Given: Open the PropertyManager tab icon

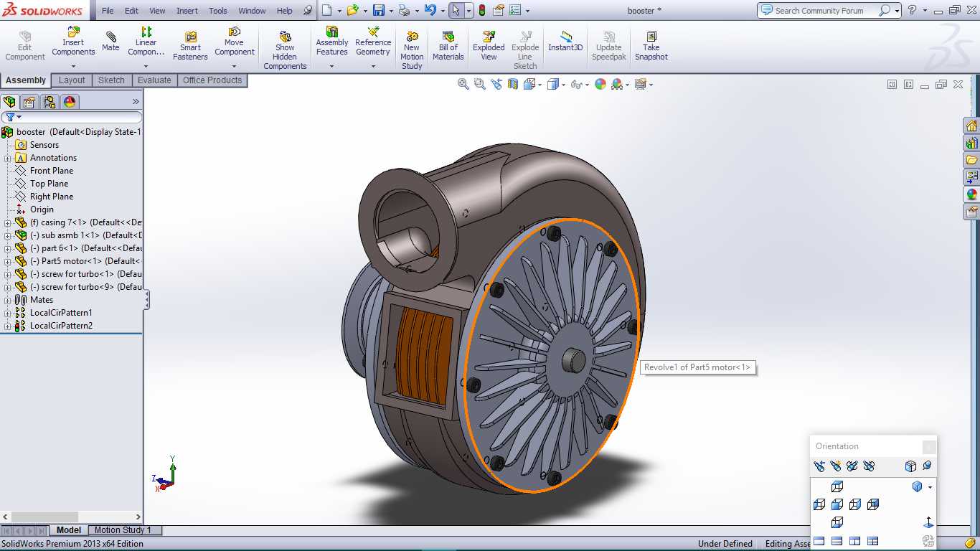Looking at the screenshot, I should click(29, 102).
